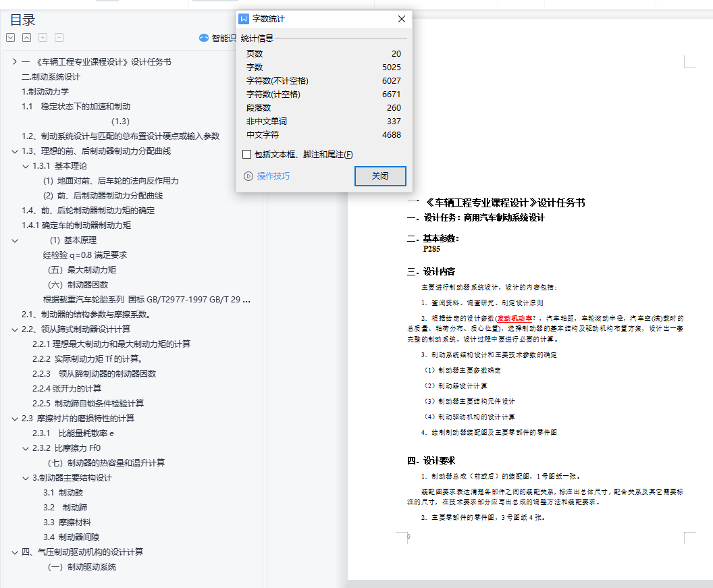This screenshot has height=588, width=713.
Task: Go to 3.2 制动蹄 entry
Action: 65,508
